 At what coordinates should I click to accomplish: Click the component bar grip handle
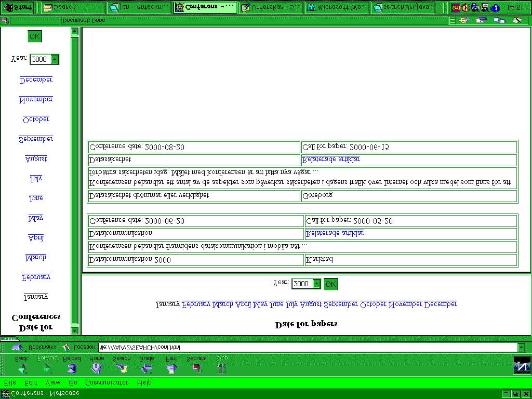[453, 20]
